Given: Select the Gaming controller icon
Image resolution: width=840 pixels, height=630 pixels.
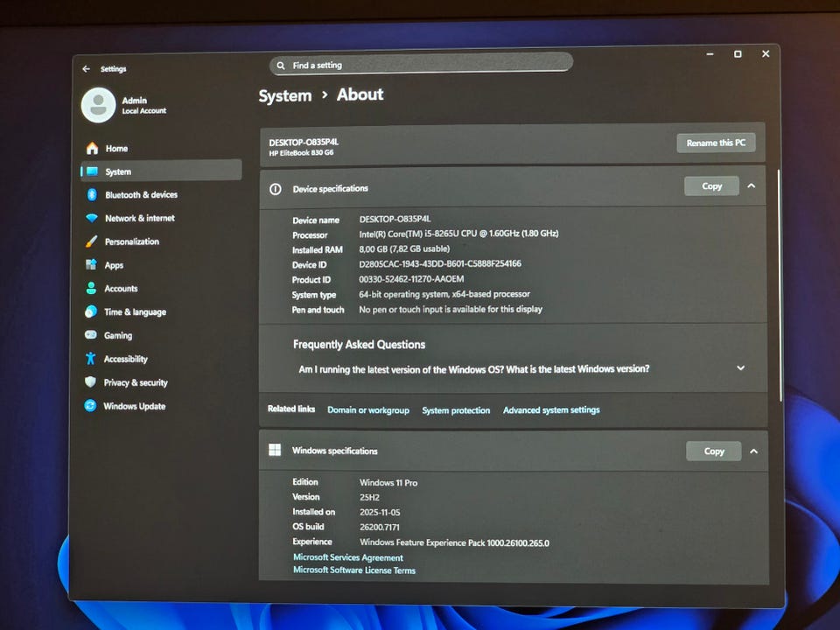Looking at the screenshot, I should point(90,335).
